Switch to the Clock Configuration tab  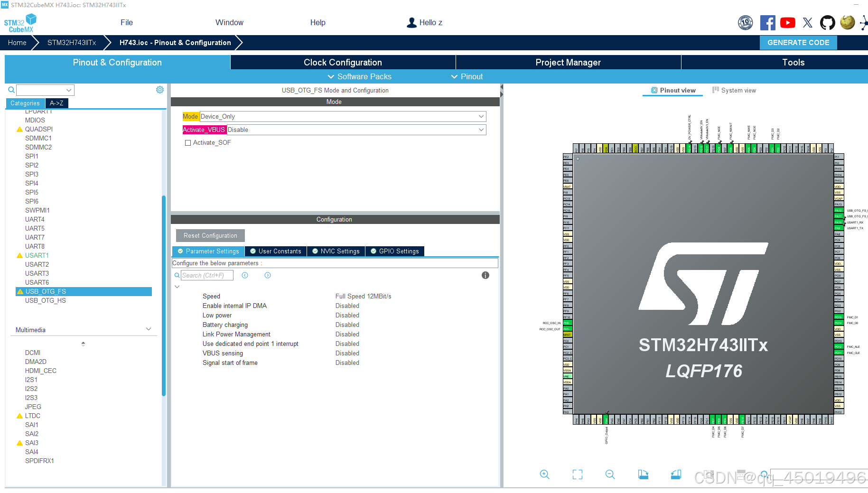pos(342,62)
